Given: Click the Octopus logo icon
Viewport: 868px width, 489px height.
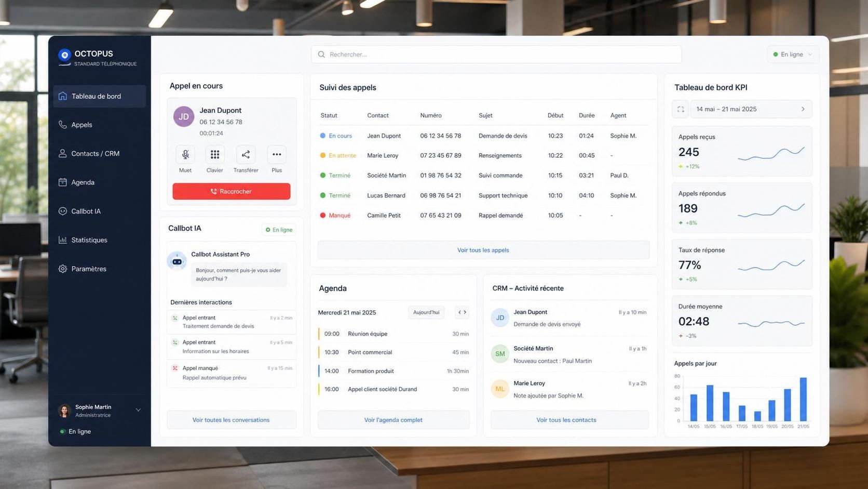Looking at the screenshot, I should pos(64,55).
